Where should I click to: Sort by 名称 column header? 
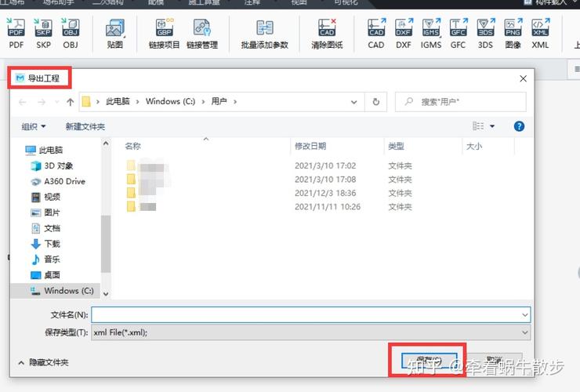[x=132, y=146]
